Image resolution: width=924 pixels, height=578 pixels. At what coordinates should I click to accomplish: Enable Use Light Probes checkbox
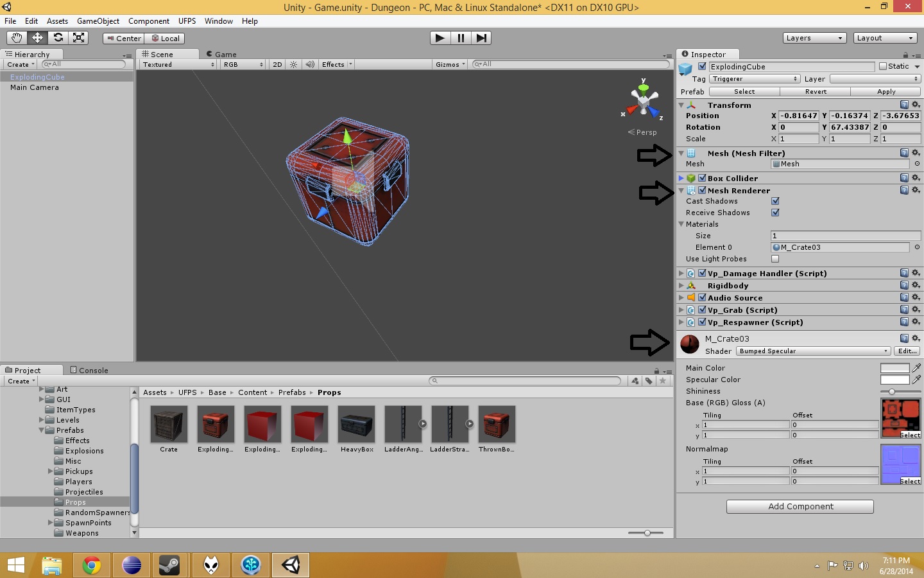pyautogui.click(x=775, y=259)
